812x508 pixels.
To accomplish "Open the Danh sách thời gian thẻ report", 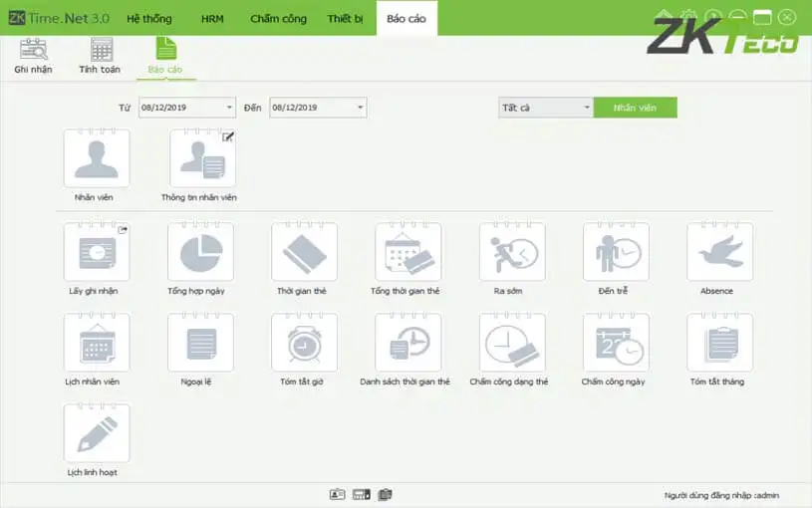I will point(408,343).
